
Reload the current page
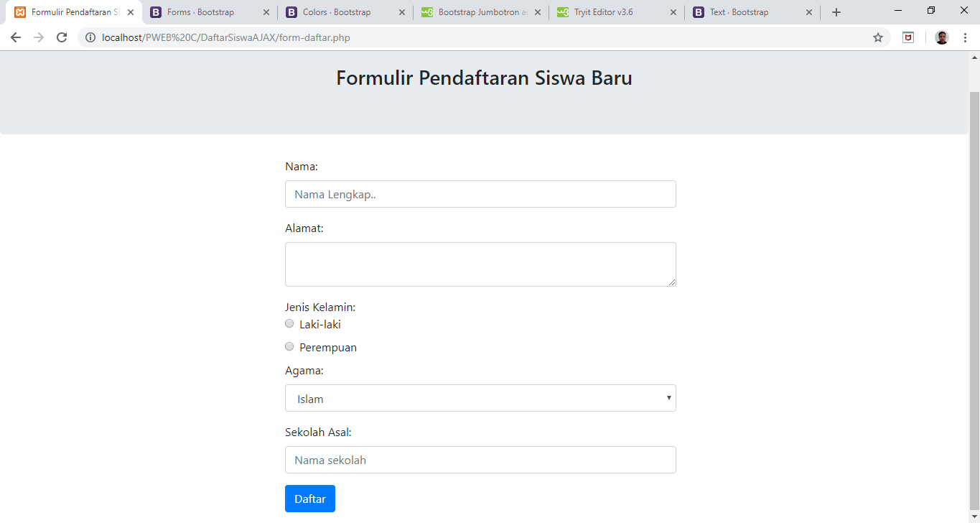coord(62,37)
